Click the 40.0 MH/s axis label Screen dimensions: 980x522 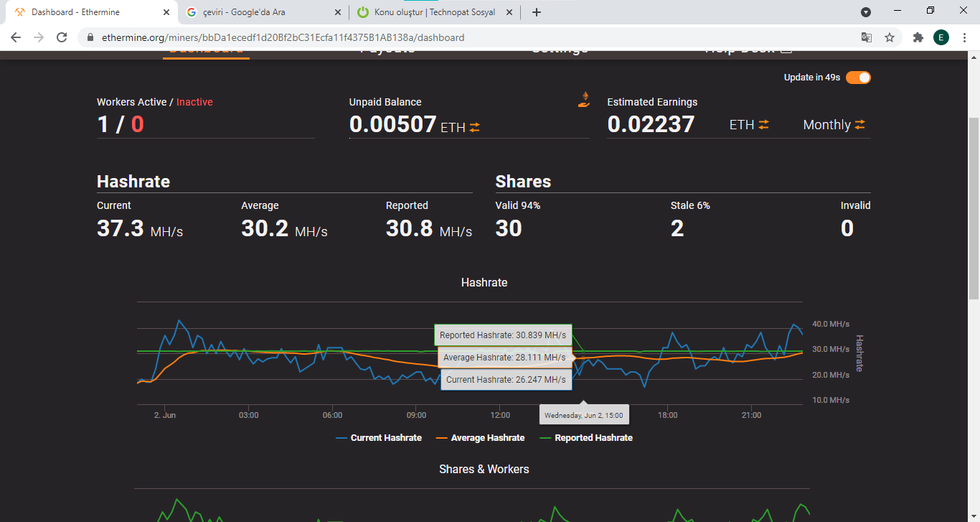831,324
